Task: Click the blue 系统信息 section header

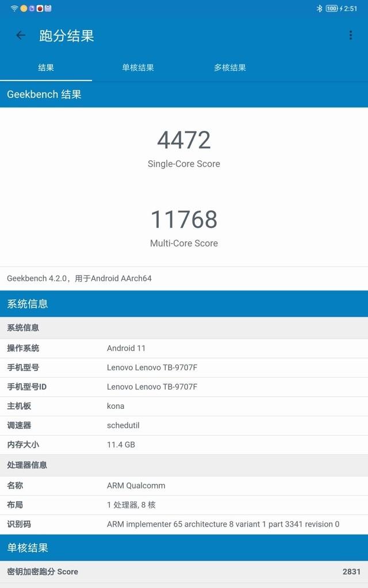Action: tap(184, 304)
